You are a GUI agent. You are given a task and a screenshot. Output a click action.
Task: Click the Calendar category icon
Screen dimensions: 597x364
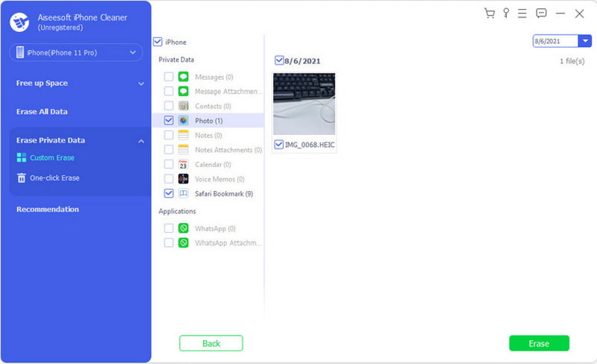[x=183, y=164]
